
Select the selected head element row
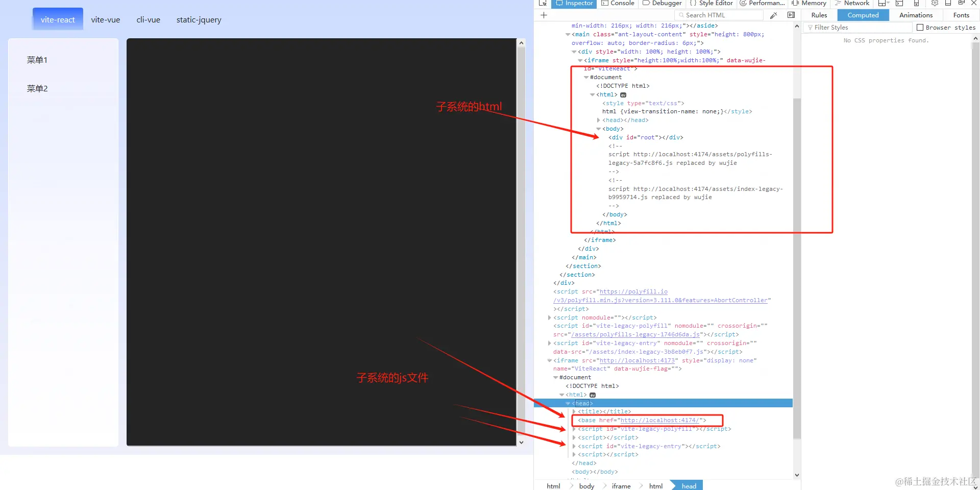tap(663, 404)
